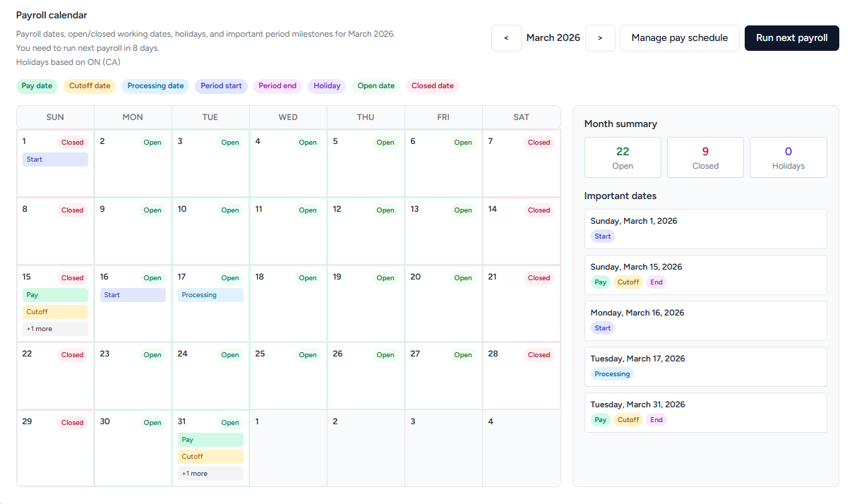Click the Open summary card showing 22
This screenshot has width=852, height=504.
(x=623, y=157)
